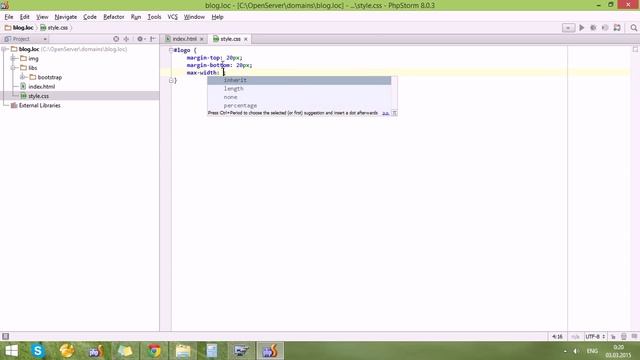
Task: Open the Edit menu
Action: coord(24,17)
